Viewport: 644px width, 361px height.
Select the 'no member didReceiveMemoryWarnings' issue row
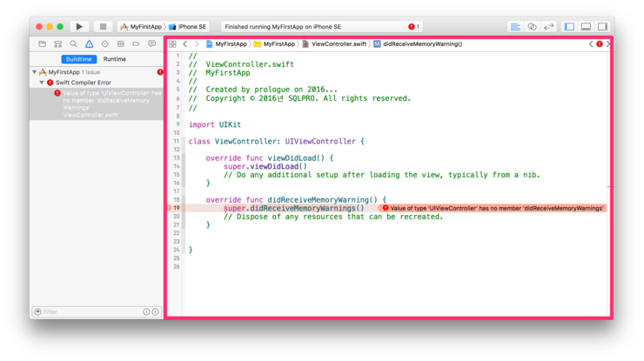click(97, 104)
